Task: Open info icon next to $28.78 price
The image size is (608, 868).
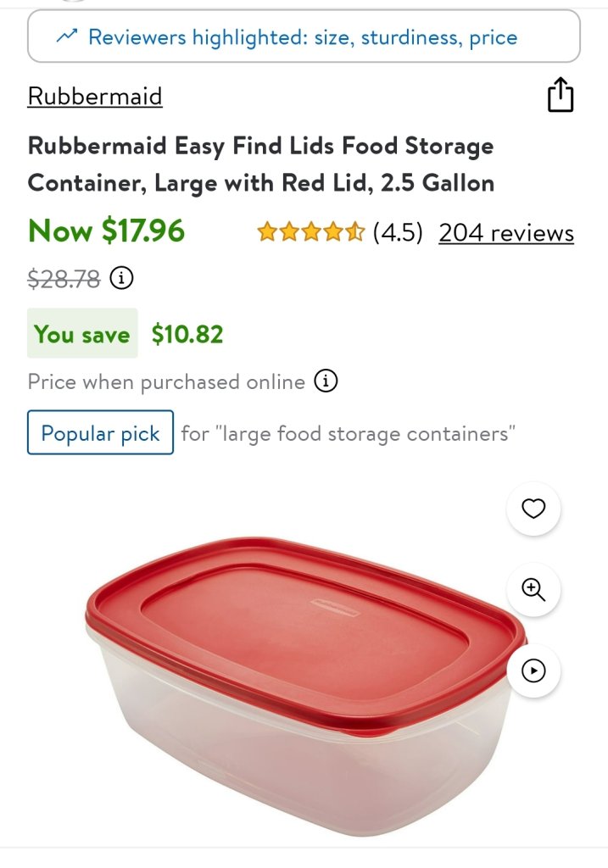Action: [122, 277]
